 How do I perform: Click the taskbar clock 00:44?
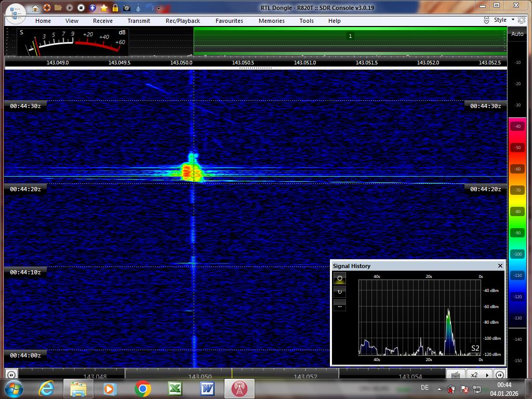pos(504,385)
